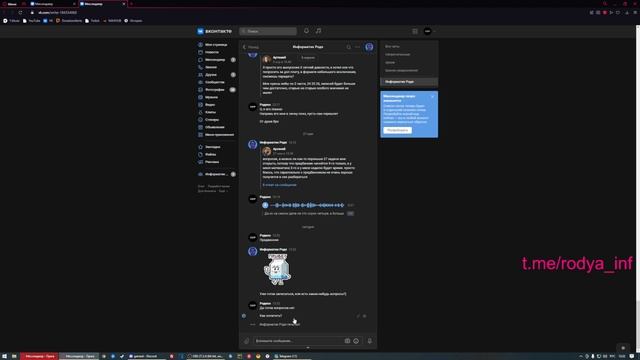Viewport: 640px width, 360px height.
Task: Open Артемий's avatar in the forwarded message
Action: tap(267, 151)
